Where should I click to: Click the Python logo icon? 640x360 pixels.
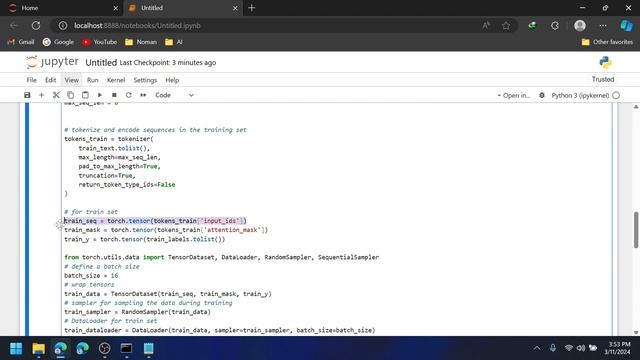(x=606, y=62)
